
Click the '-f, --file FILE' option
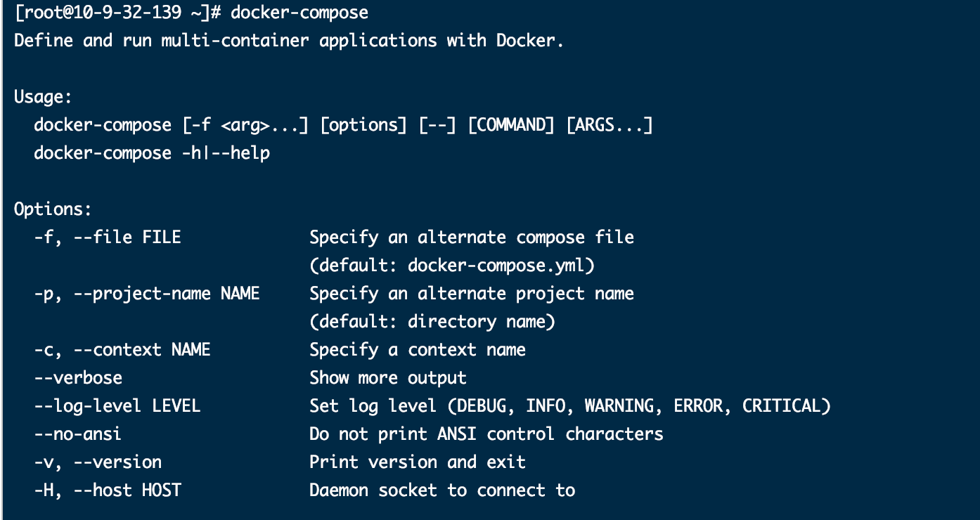[x=108, y=238]
